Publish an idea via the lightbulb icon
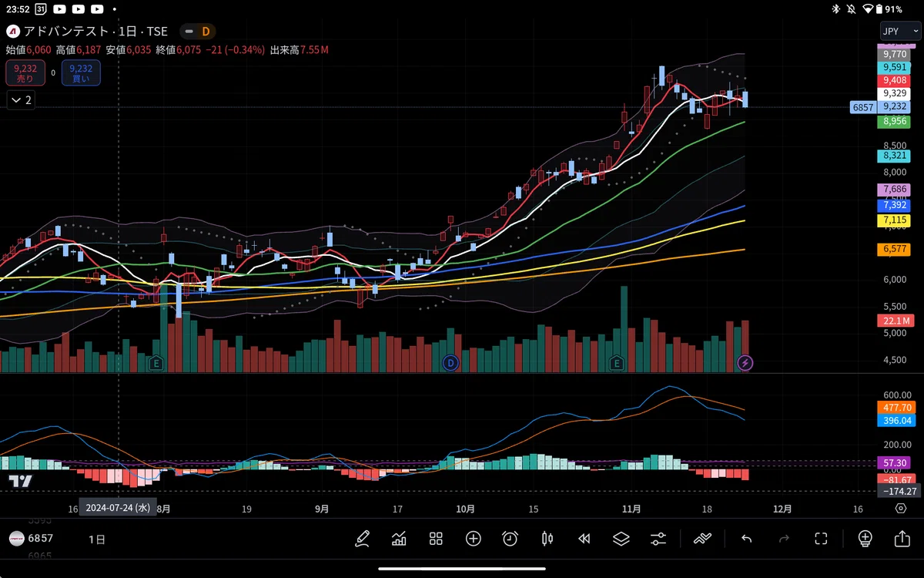This screenshot has width=924, height=578. click(865, 539)
